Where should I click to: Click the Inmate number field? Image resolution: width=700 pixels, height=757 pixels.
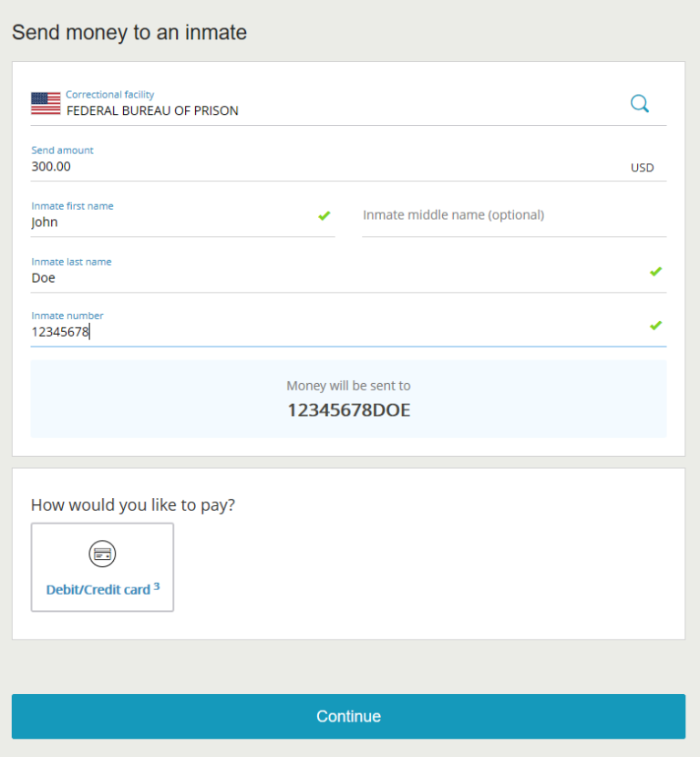(348, 327)
